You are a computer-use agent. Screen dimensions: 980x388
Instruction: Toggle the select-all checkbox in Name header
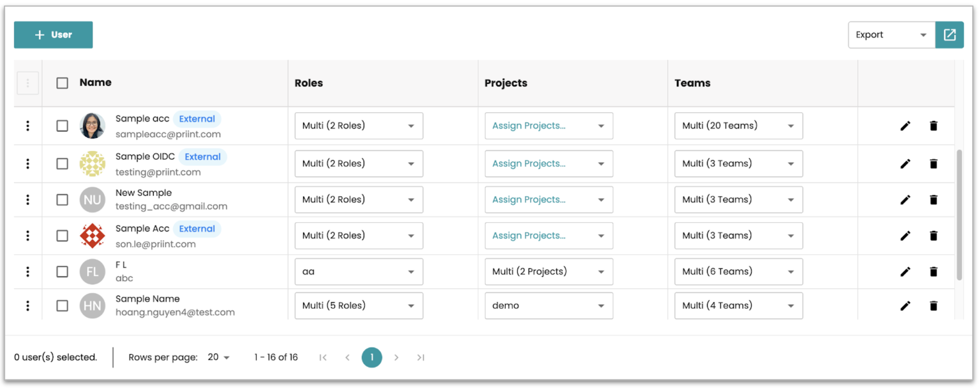coord(62,83)
